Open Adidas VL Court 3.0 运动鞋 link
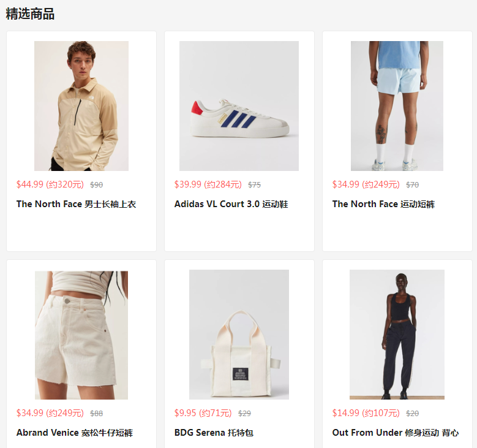This screenshot has width=477, height=448. [x=231, y=204]
